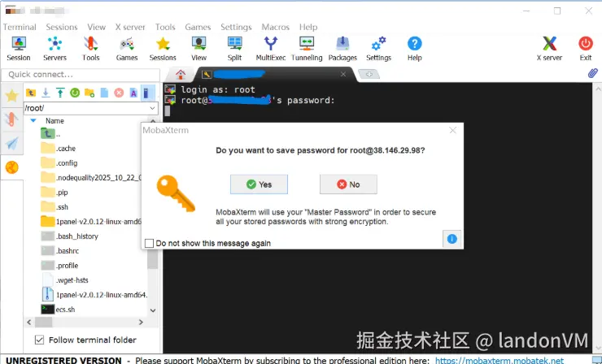Expand the /root/ path dropdown
Screen dimensions: 602x364
click(152, 108)
